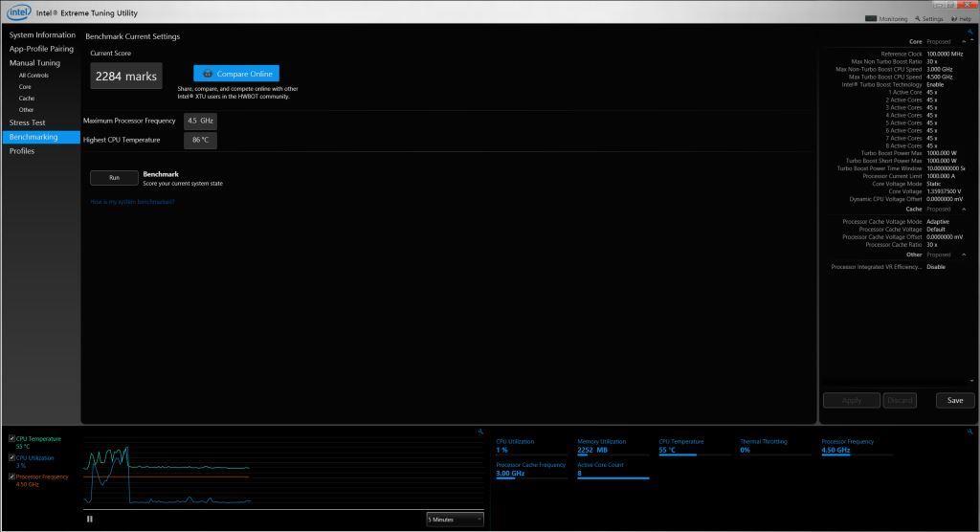Open Stress Test from the sidebar
Image resolution: width=980 pixels, height=532 pixels.
click(27, 122)
